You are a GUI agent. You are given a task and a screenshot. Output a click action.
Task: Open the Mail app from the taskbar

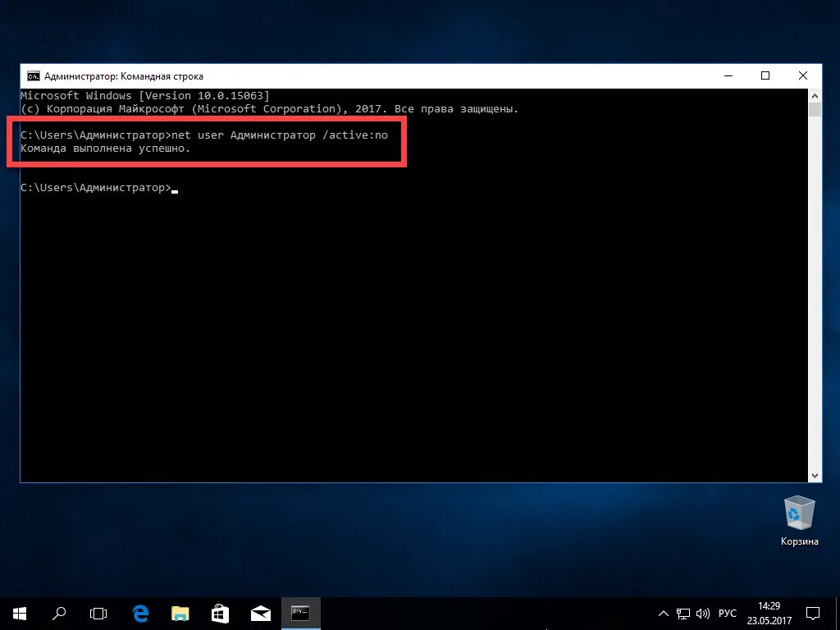tap(260, 614)
